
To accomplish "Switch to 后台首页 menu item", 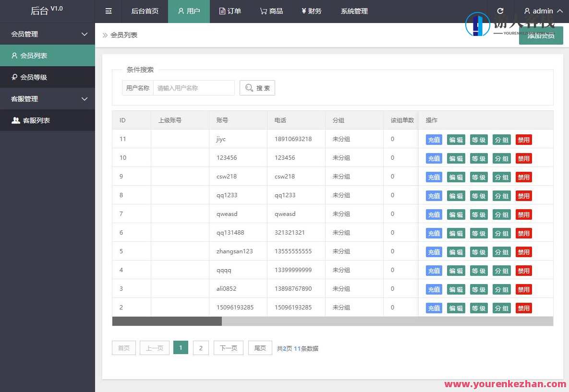I will pyautogui.click(x=145, y=11).
